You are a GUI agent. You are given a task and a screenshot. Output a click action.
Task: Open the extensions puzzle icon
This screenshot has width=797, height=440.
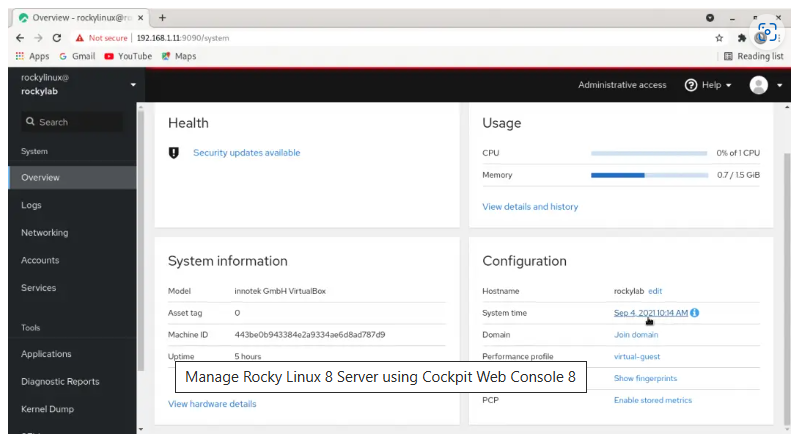(742, 38)
